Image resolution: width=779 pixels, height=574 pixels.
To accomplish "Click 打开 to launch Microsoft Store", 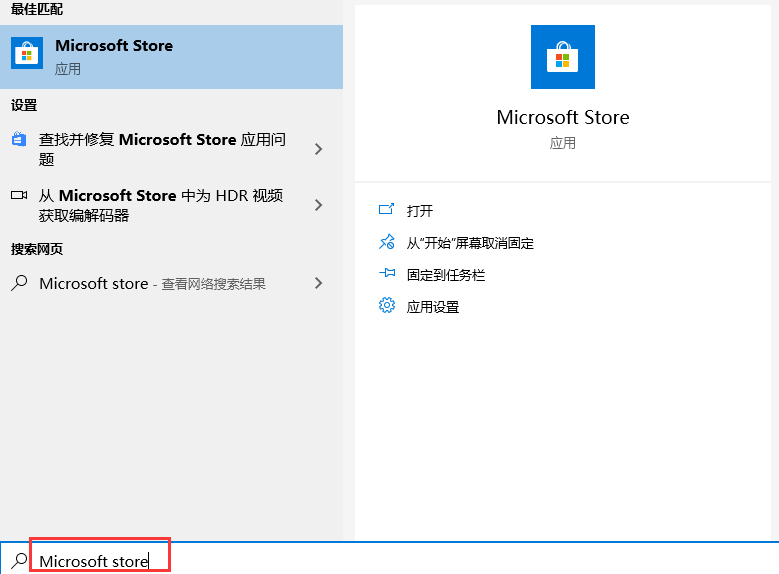I will (420, 211).
